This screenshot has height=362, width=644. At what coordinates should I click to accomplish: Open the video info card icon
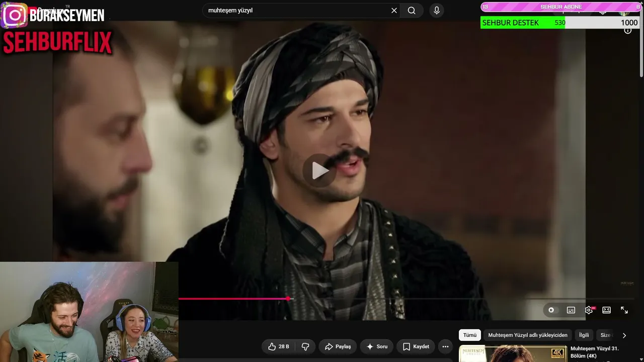coord(628,30)
